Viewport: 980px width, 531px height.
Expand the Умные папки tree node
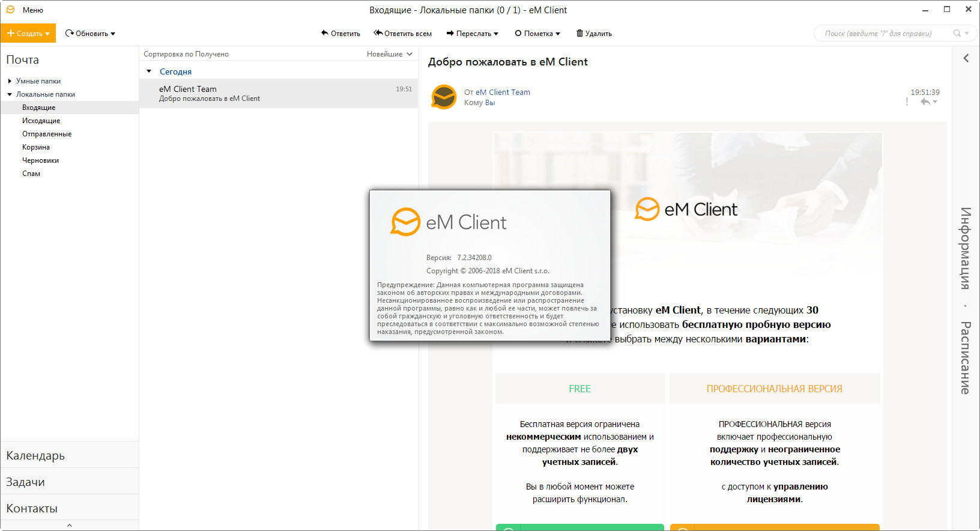[10, 81]
